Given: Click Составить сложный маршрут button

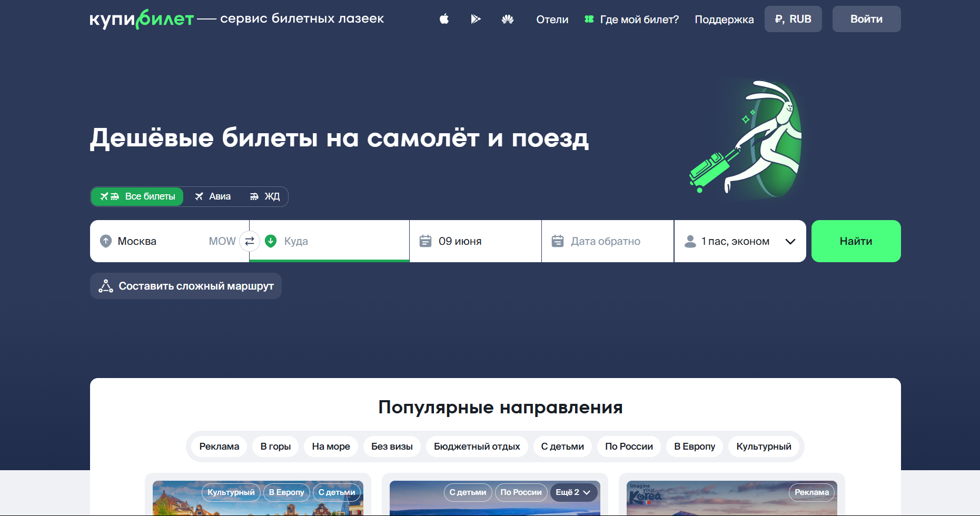Looking at the screenshot, I should click(x=186, y=286).
